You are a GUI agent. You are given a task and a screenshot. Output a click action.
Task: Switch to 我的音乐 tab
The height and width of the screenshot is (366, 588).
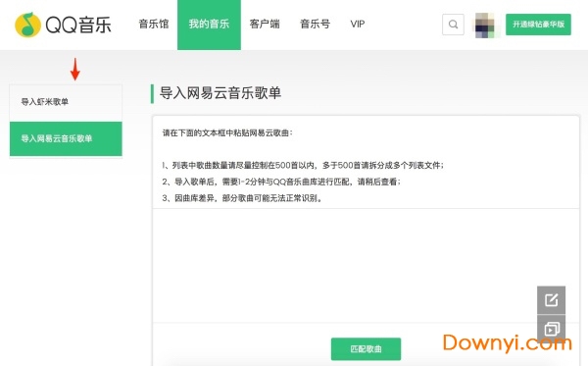209,25
